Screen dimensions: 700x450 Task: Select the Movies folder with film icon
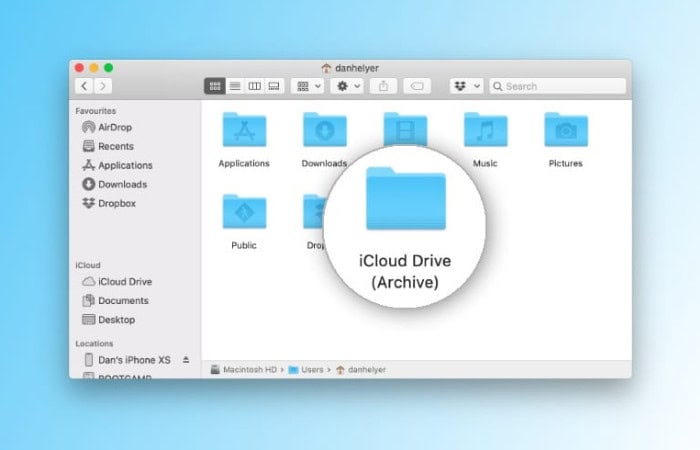pos(405,129)
